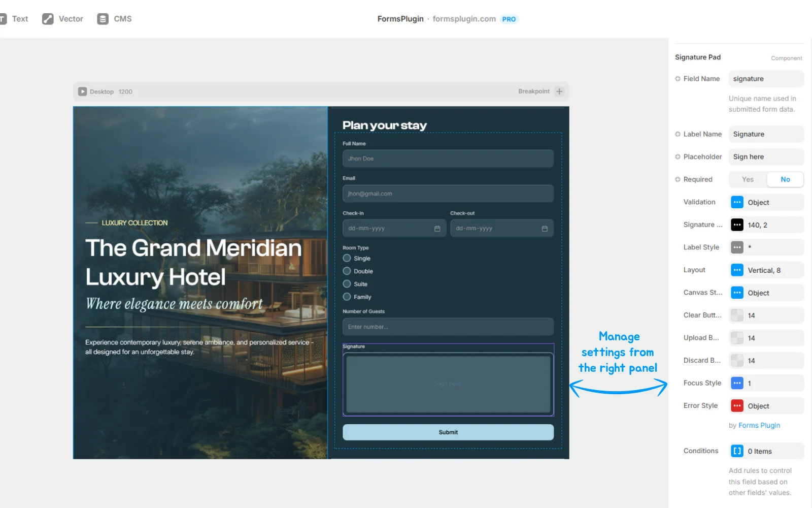Add a breakpoint with the plus icon
Viewport: 812px width, 508px height.
tap(559, 91)
